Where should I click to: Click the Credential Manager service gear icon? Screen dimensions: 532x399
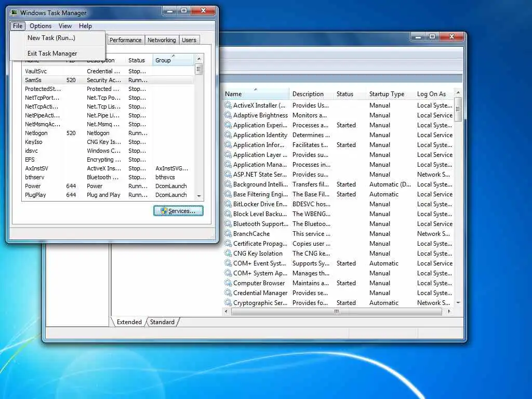228,292
